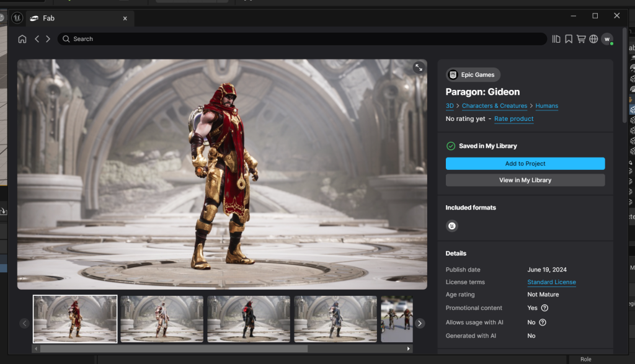Click the Unreal Engine format icon

(x=452, y=226)
